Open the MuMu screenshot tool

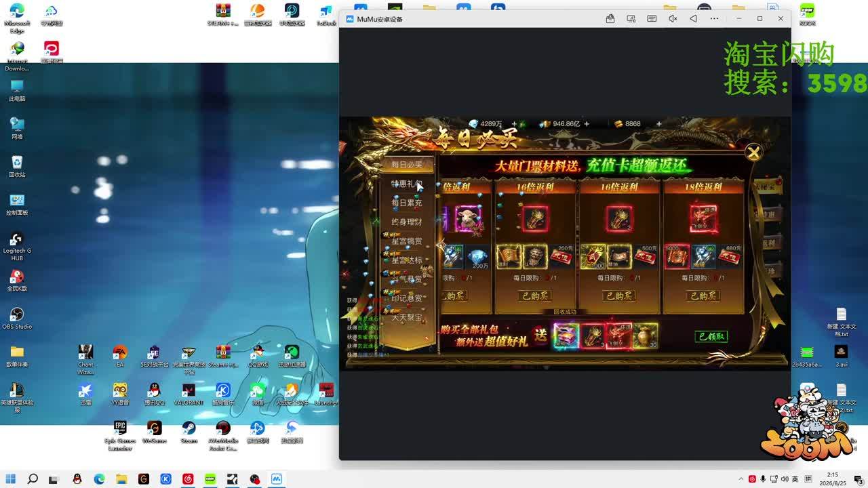pyautogui.click(x=631, y=19)
